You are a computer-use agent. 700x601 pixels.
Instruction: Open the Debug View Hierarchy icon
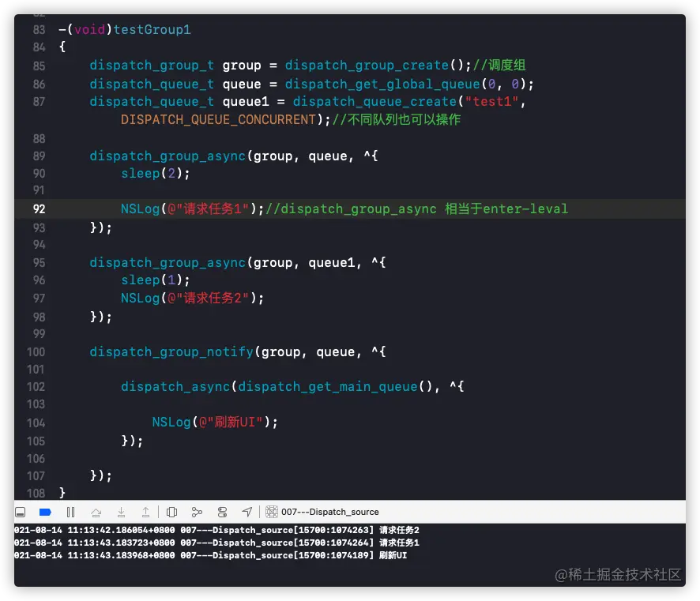point(172,513)
